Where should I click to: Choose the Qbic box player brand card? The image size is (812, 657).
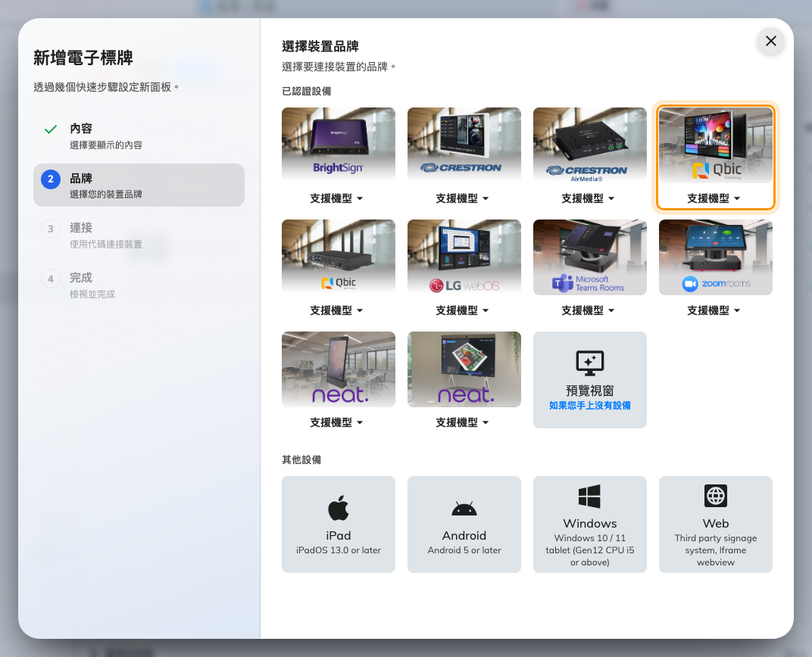(x=338, y=257)
